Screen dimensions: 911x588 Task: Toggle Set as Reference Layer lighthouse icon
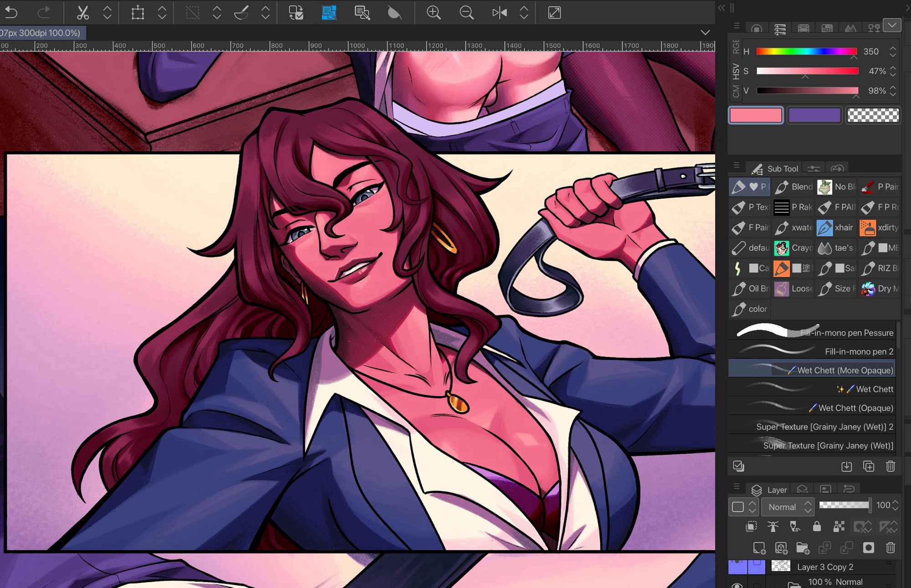pos(773,527)
